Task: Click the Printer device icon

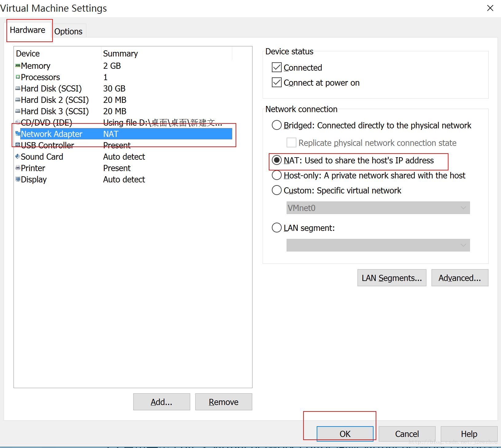Action: (18, 168)
